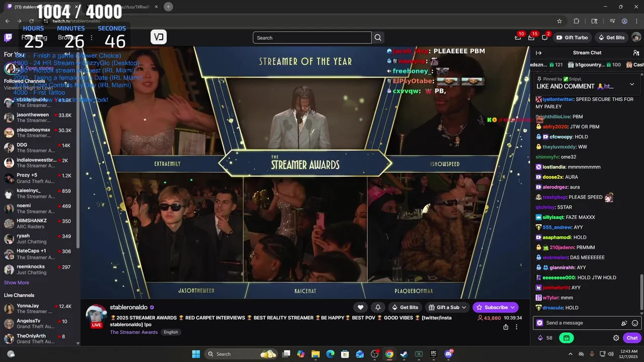Open chat community users list icon
This screenshot has height=362, width=644.
click(x=636, y=53)
